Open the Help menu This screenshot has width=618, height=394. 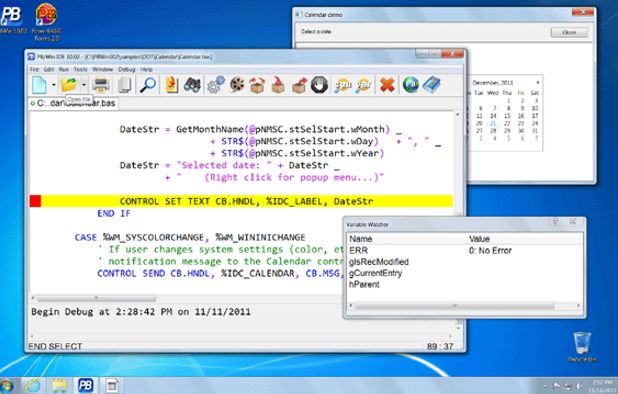(146, 69)
